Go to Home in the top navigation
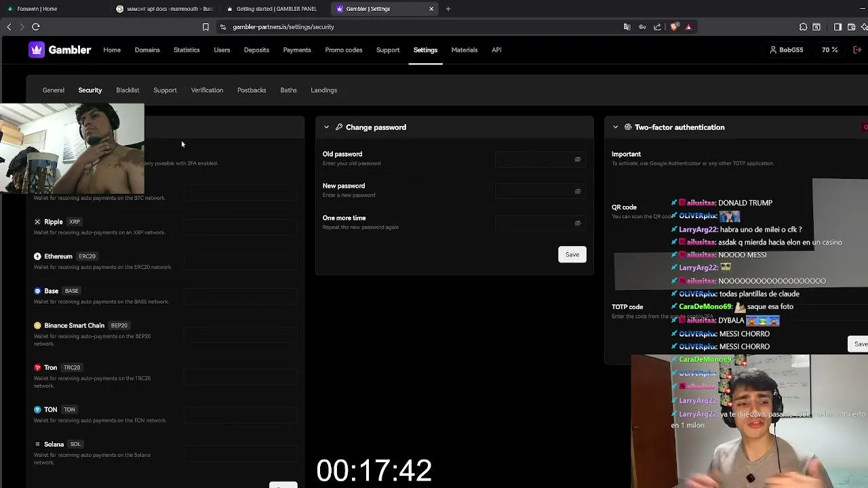 [112, 50]
